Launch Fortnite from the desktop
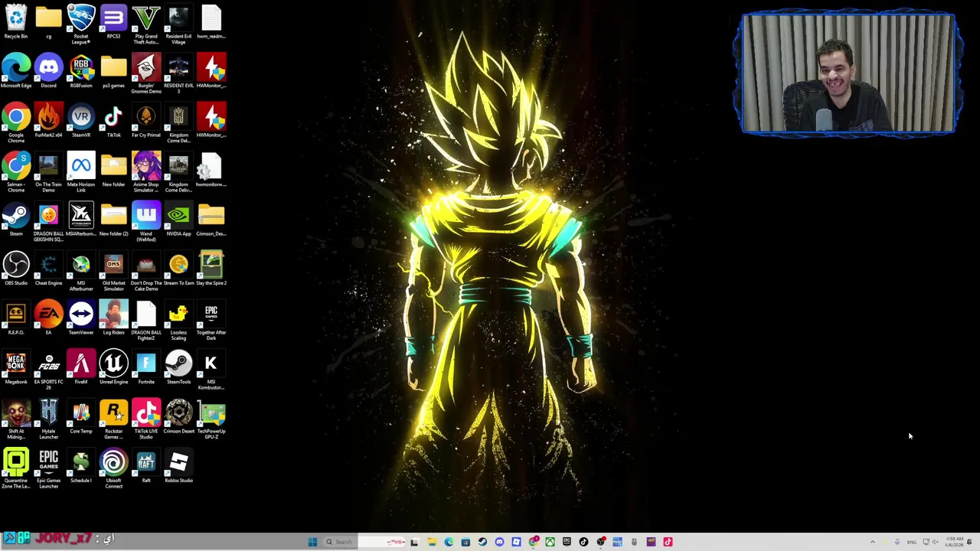The image size is (980, 551). coord(145,367)
